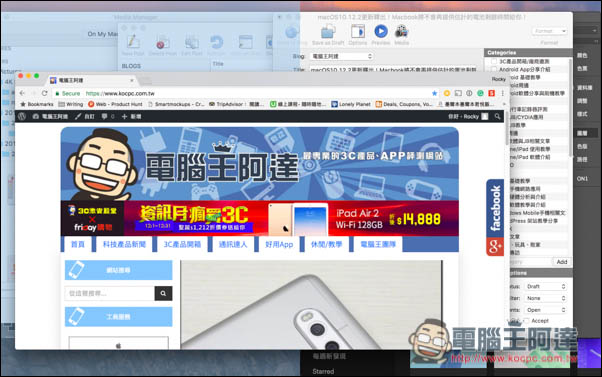This screenshot has height=377, width=602.
Task: Open the Blog selector dropdown
Action: 341,56
